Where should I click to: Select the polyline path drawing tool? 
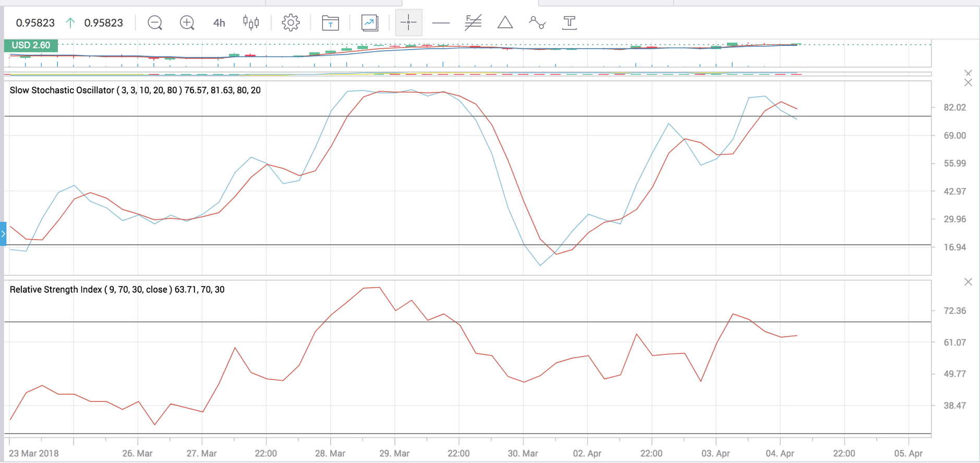coord(537,22)
